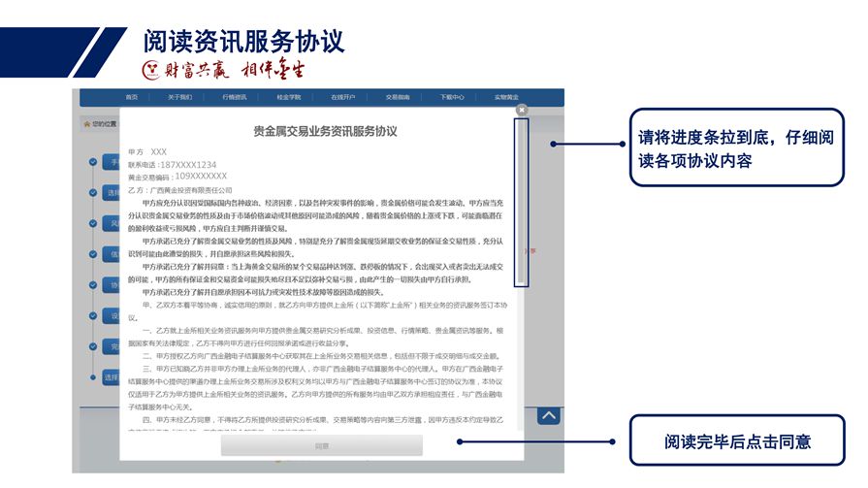Click the back-to-top arrow button

pos(549,416)
